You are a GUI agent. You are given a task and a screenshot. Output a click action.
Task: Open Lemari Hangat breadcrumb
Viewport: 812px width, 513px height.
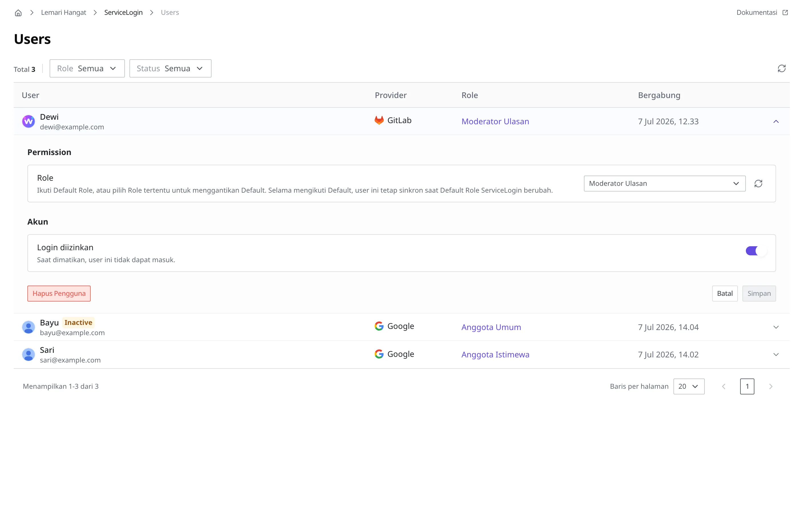(63, 13)
